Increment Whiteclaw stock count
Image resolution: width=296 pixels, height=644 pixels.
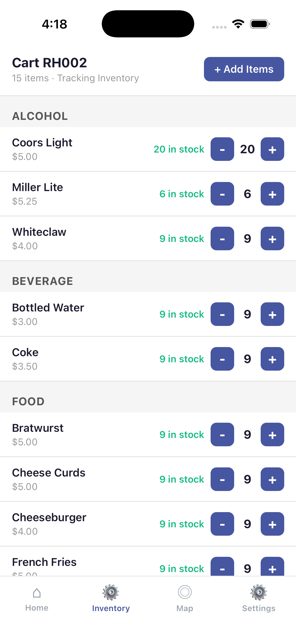point(272,239)
